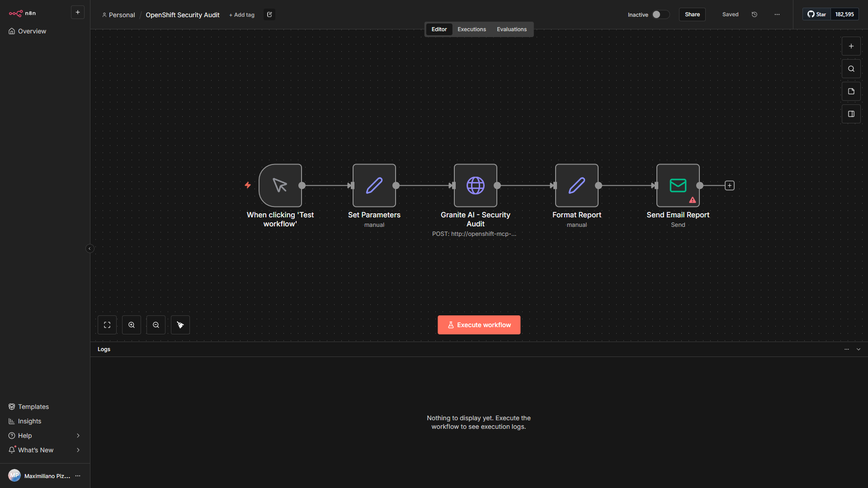The height and width of the screenshot is (488, 868).
Task: Click the Set Parameters pencil node
Action: 374,185
